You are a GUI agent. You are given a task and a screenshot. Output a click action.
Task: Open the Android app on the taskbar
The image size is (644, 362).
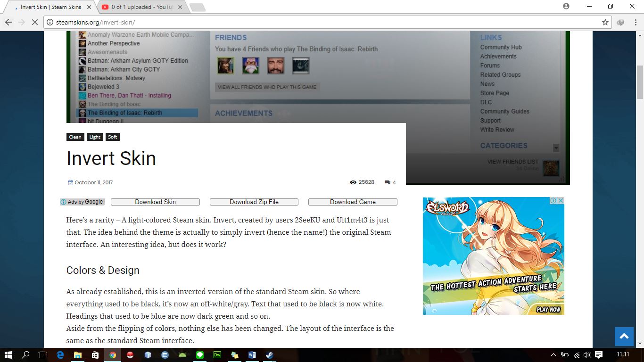click(182, 355)
